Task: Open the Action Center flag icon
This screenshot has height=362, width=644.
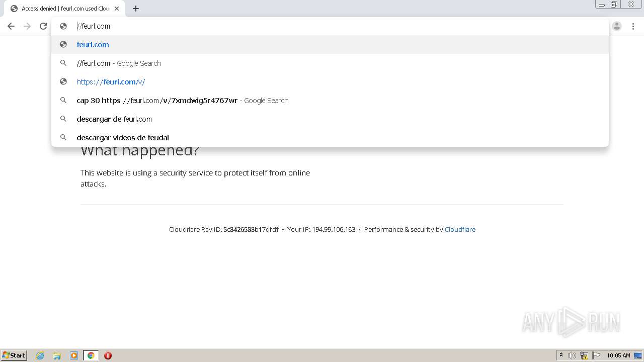Action: pos(596,355)
